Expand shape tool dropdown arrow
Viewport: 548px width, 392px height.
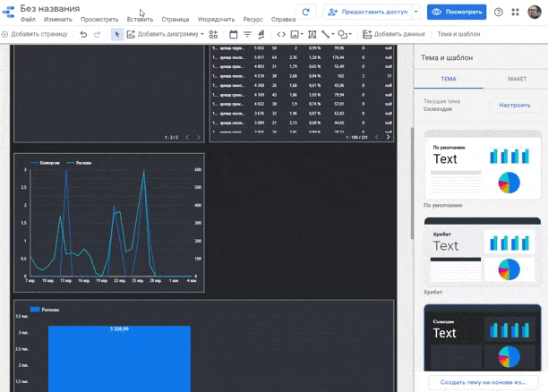coord(350,34)
